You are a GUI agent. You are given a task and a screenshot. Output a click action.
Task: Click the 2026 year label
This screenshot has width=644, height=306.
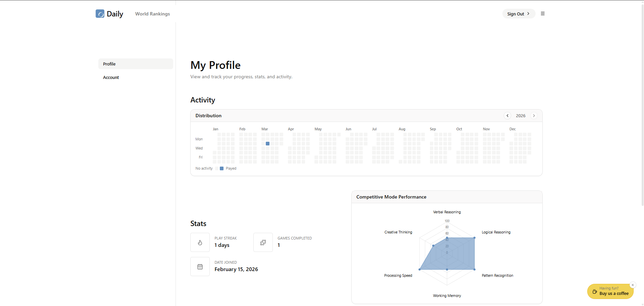521,116
